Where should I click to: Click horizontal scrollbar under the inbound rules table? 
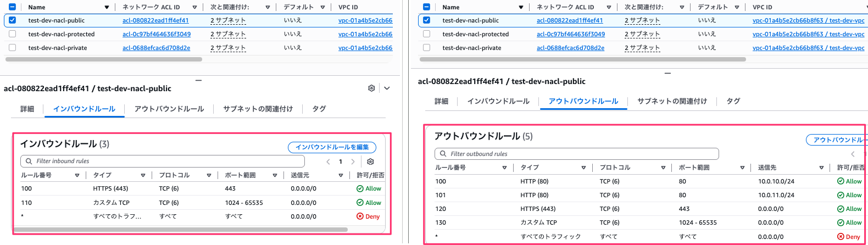[181, 230]
